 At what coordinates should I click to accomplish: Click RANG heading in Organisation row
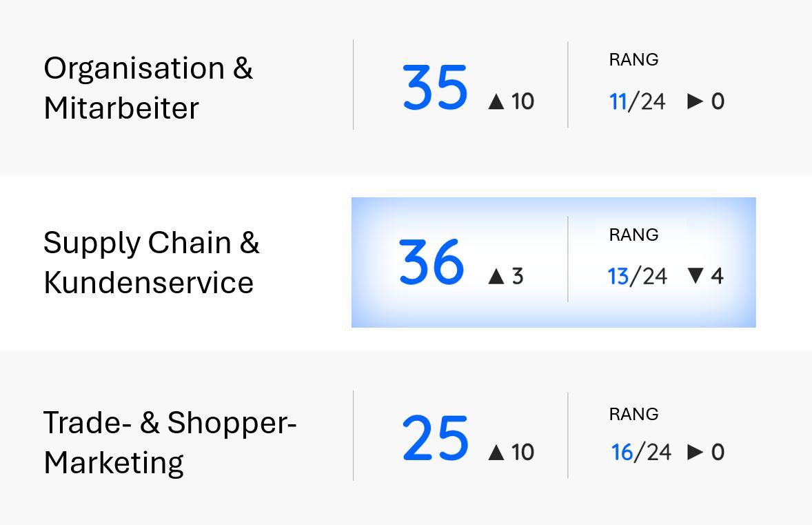point(633,60)
